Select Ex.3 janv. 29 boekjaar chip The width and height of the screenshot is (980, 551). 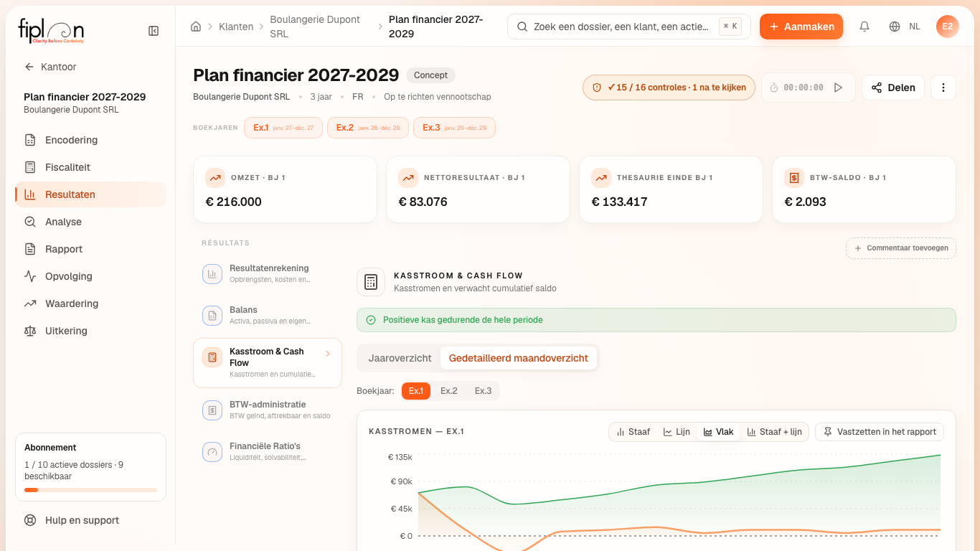(454, 128)
